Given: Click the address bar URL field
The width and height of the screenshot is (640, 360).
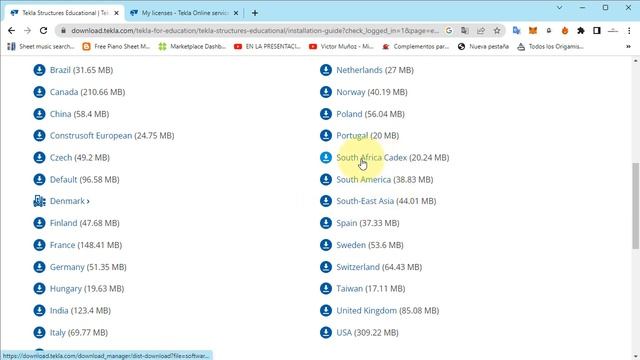Looking at the screenshot, I should [x=255, y=31].
